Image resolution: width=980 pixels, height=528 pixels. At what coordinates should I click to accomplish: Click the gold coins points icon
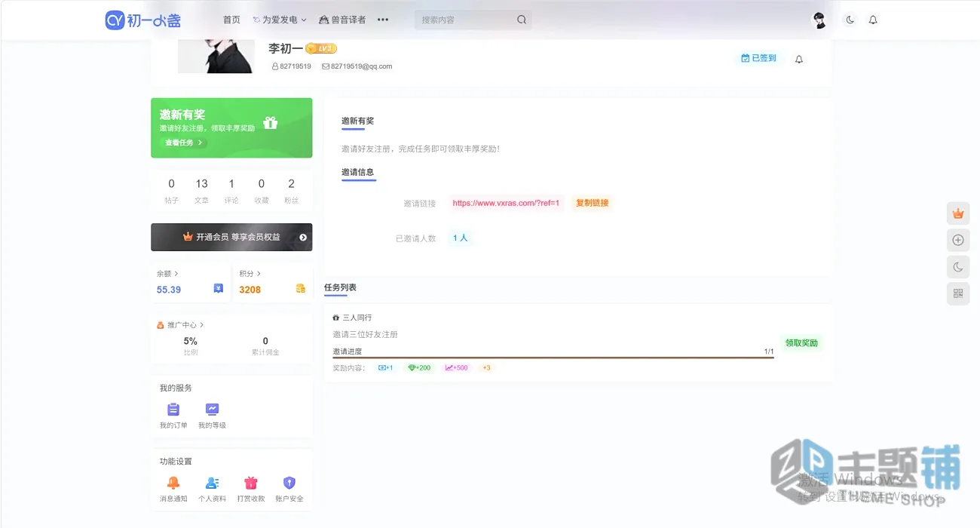coord(301,288)
